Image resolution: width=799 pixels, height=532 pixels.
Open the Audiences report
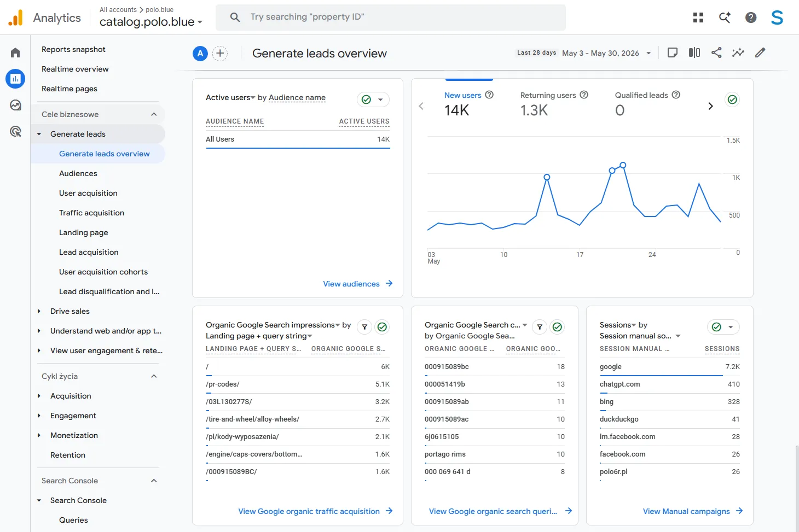[78, 173]
